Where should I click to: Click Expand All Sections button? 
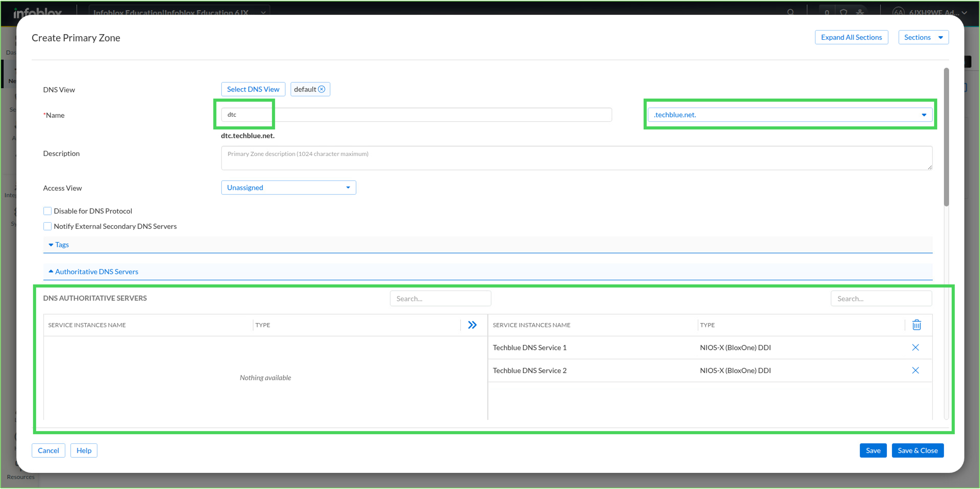pos(851,37)
